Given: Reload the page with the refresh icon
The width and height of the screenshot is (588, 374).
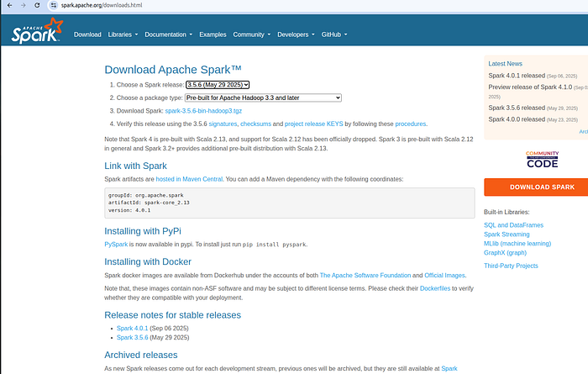Looking at the screenshot, I should click(37, 5).
